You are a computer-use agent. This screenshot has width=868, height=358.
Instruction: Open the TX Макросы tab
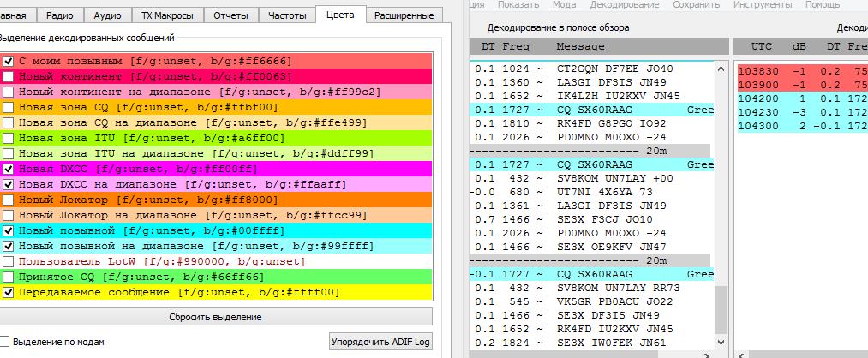167,15
